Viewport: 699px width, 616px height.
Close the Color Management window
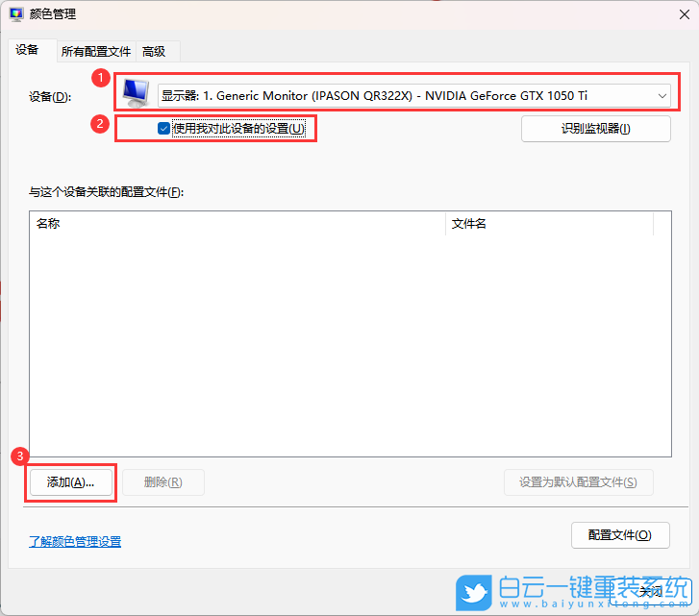[685, 14]
